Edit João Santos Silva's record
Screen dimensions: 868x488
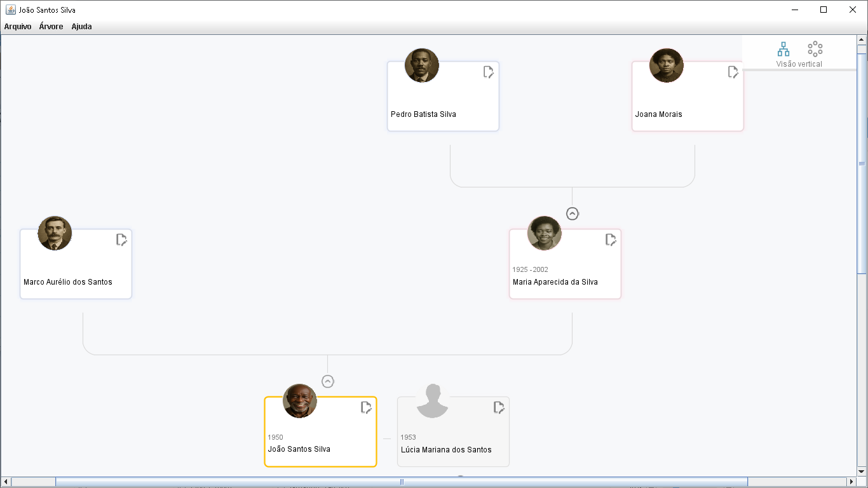367,408
